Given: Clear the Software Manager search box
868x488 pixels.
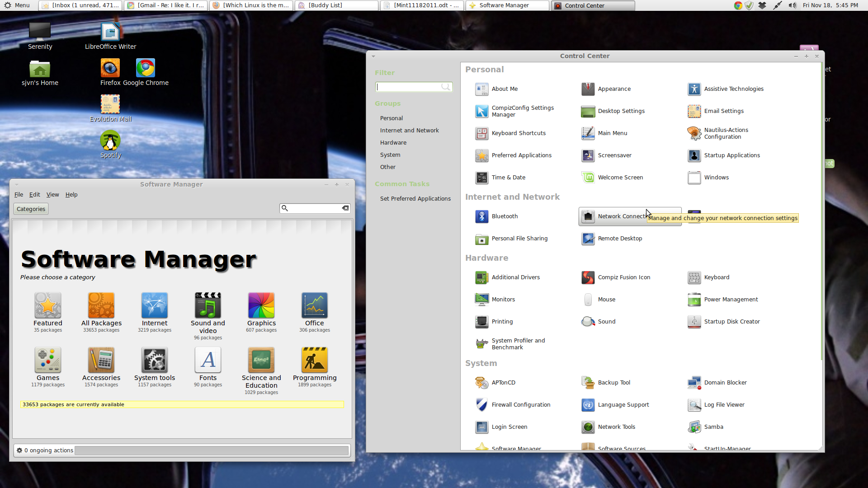Looking at the screenshot, I should [345, 208].
